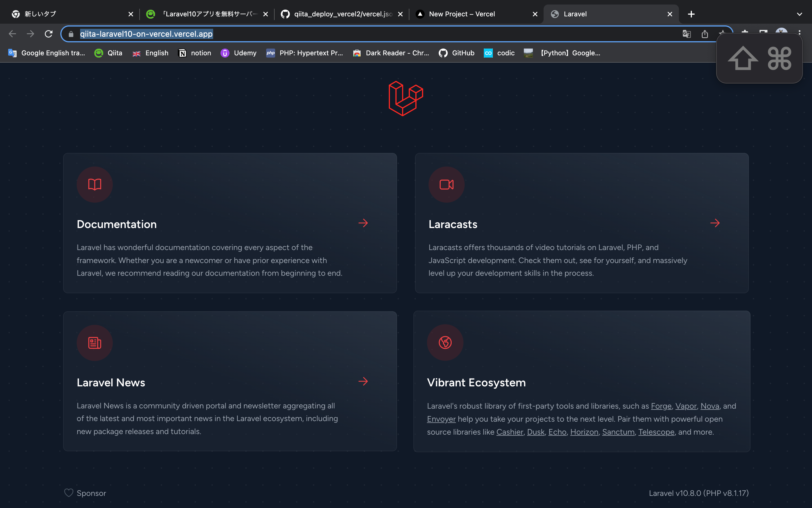This screenshot has height=508, width=812.
Task: Follow the Echo link
Action: (557, 432)
